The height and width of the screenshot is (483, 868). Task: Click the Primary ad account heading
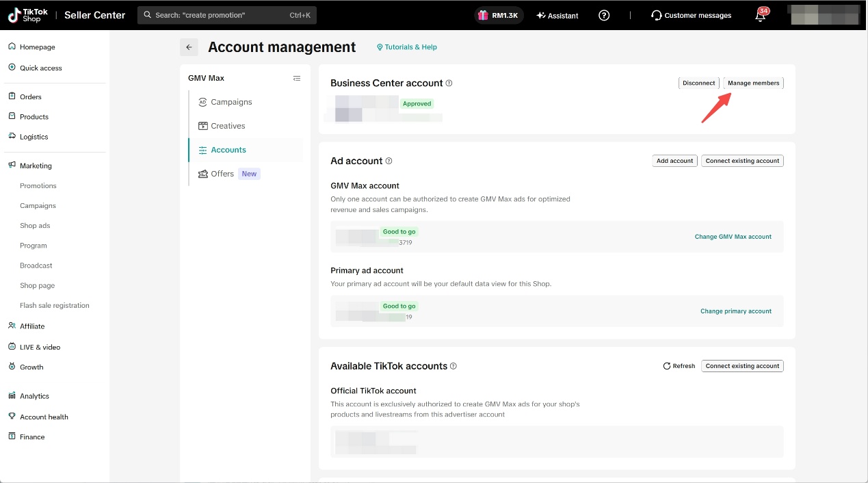tap(367, 270)
